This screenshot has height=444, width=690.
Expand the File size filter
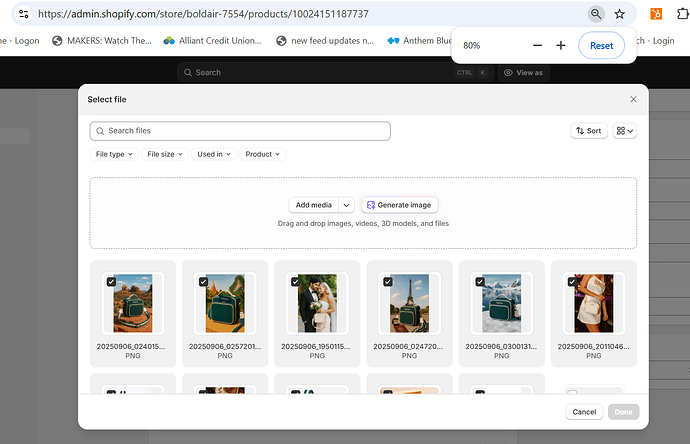165,154
